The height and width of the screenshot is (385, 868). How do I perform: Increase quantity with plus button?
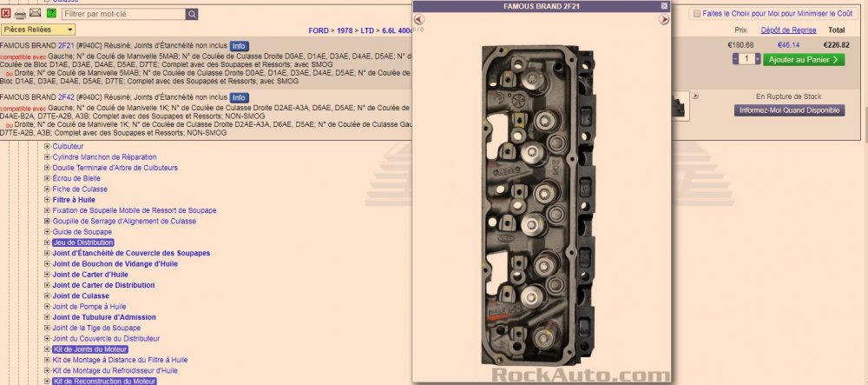click(x=758, y=59)
